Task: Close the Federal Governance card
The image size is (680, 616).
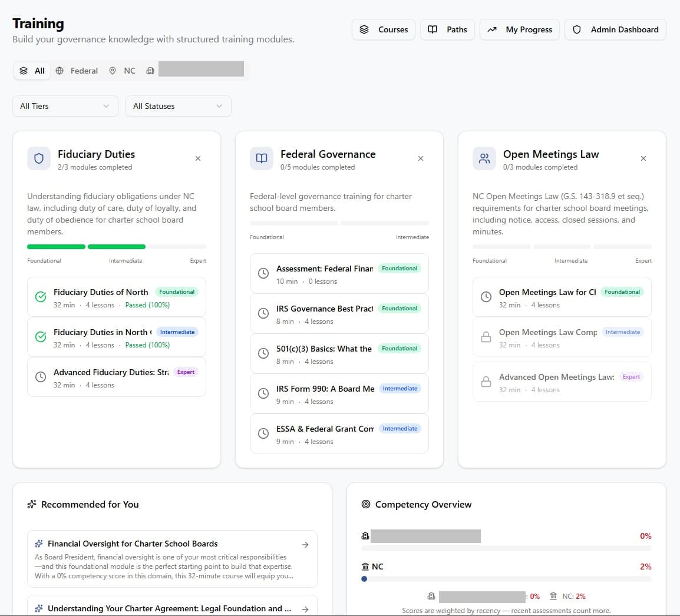Action: tap(421, 158)
